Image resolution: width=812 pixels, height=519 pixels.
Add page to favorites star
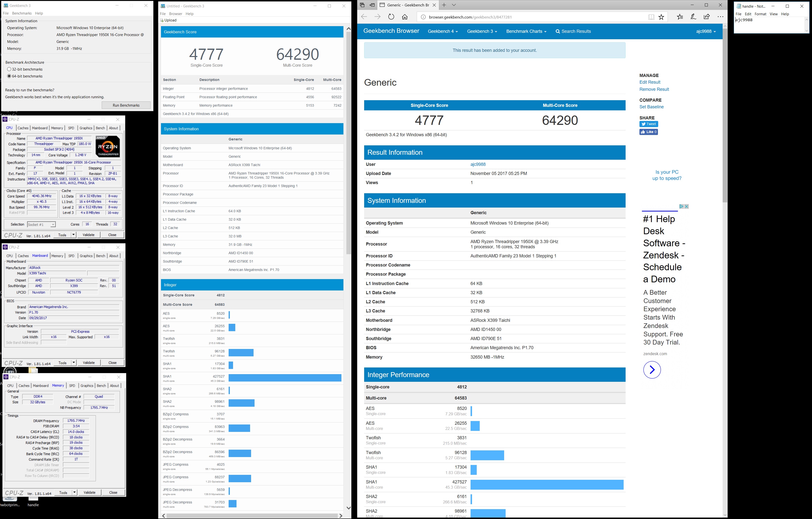point(661,17)
